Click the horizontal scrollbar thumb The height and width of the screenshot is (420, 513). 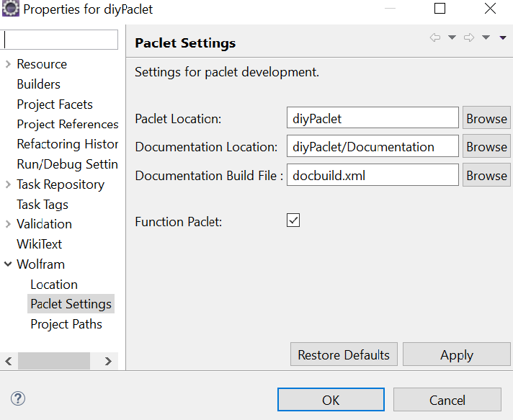click(x=54, y=361)
